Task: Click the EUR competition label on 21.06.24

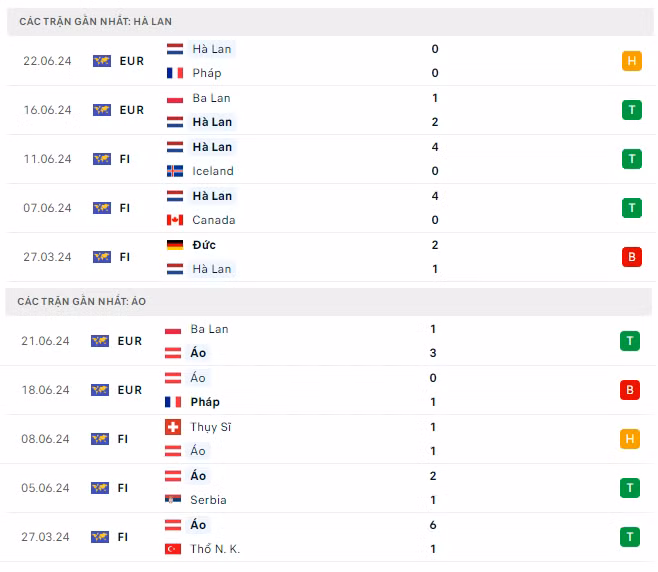Action: (x=130, y=341)
